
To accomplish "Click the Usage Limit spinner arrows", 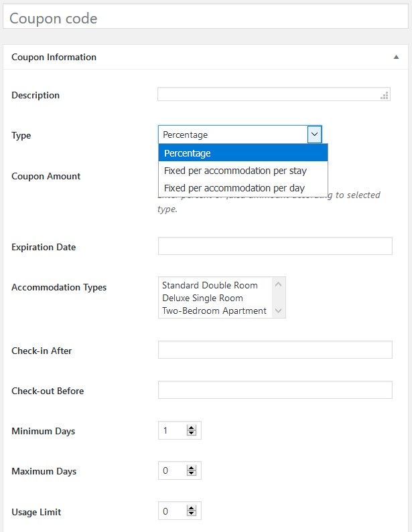I will [192, 512].
